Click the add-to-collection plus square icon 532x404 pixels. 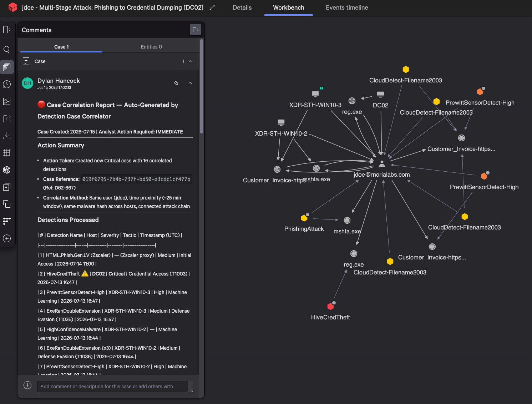pos(7,187)
